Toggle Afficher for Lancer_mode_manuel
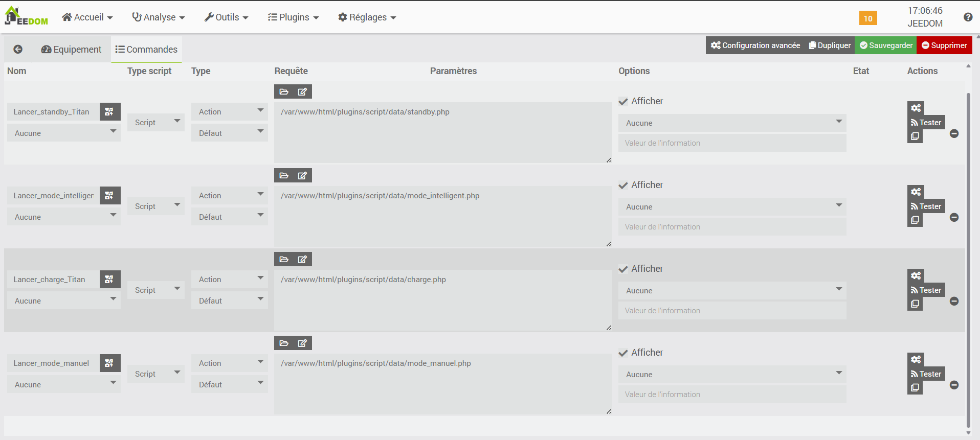Screen dimensions: 980x440 [x=623, y=353]
